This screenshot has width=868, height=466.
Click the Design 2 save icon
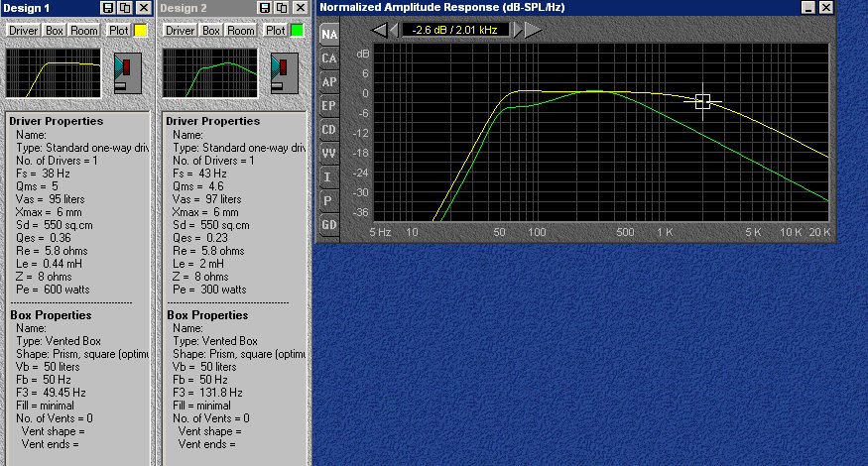point(265,8)
